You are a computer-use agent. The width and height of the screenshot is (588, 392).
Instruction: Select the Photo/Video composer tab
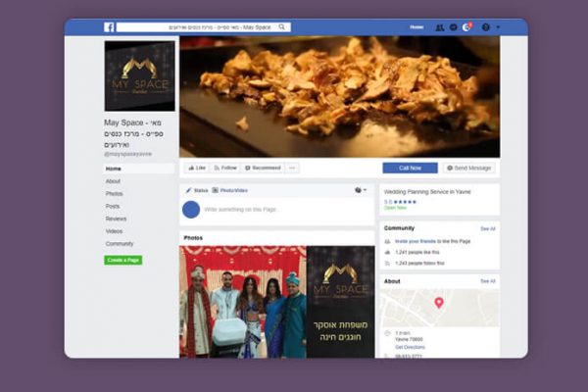coord(231,190)
